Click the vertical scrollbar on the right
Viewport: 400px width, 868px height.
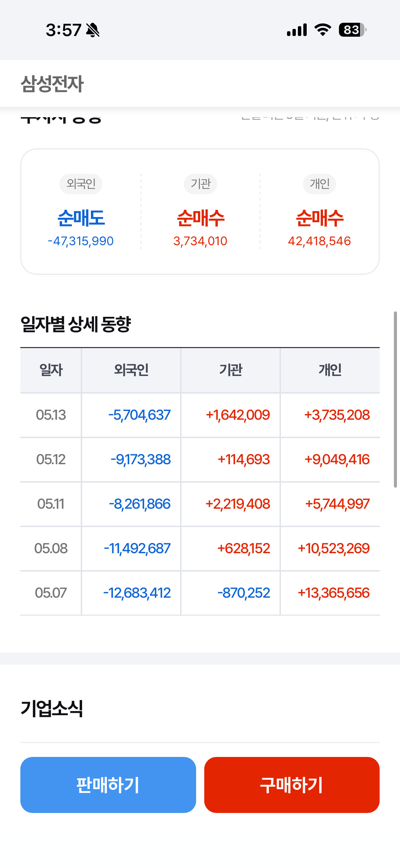(395, 399)
